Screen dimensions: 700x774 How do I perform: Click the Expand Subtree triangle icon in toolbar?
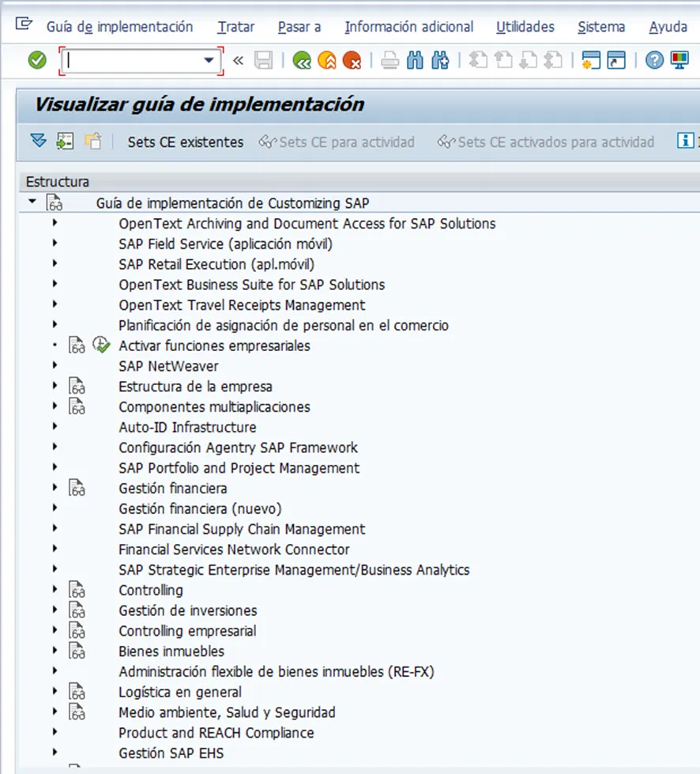(x=38, y=142)
